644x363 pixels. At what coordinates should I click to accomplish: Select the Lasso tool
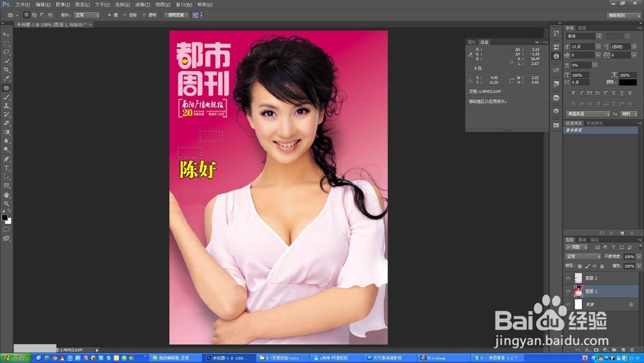pyautogui.click(x=6, y=52)
